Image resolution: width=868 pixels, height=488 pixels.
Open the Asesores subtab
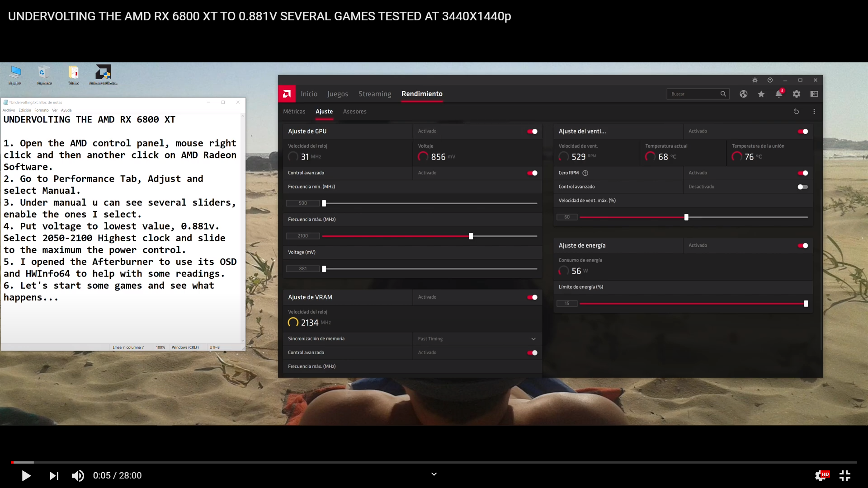coord(355,112)
